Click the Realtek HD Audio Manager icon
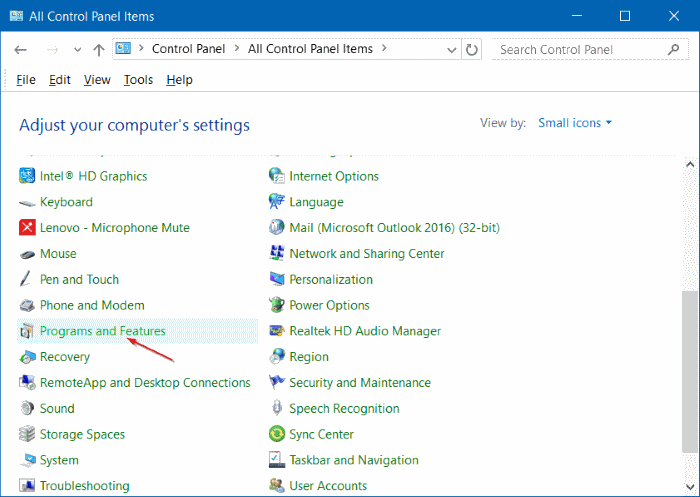Viewport: 700px width, 497px height. click(277, 331)
